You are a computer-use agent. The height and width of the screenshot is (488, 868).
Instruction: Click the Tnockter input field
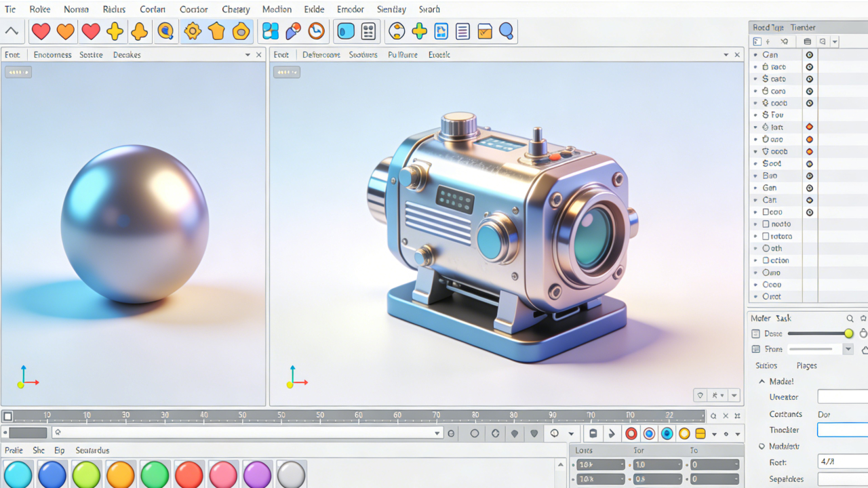click(842, 430)
